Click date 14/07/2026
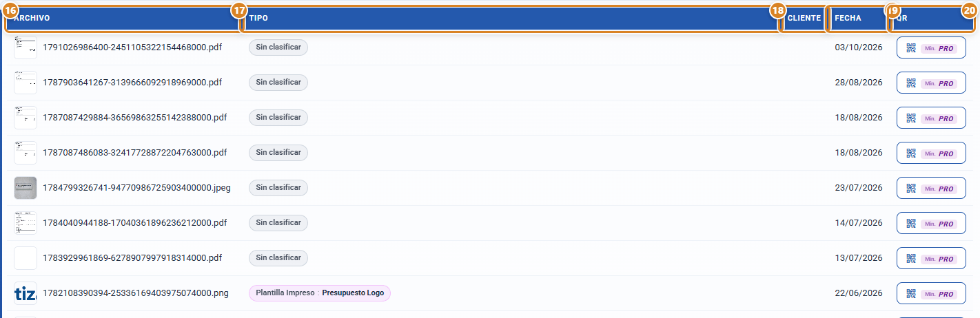 pos(859,223)
